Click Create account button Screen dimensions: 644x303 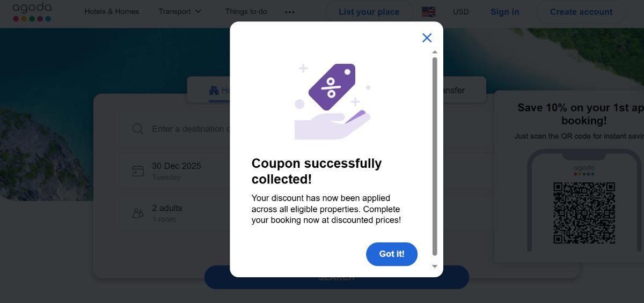pyautogui.click(x=581, y=12)
